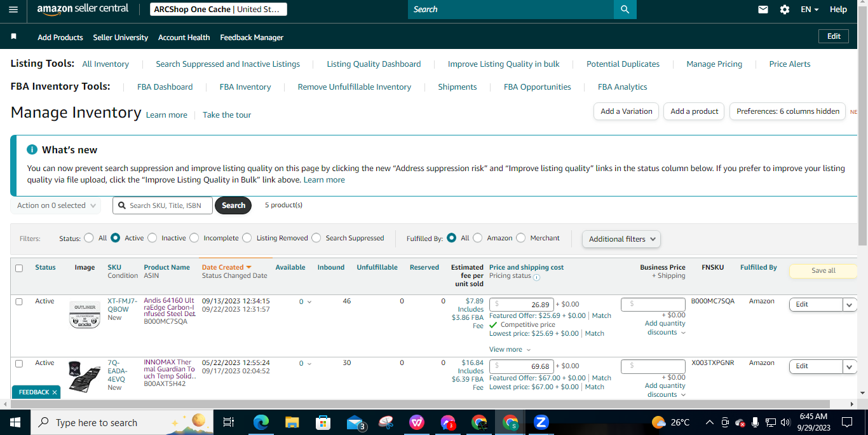
Task: Click the Date Created sort arrow
Action: 248,267
